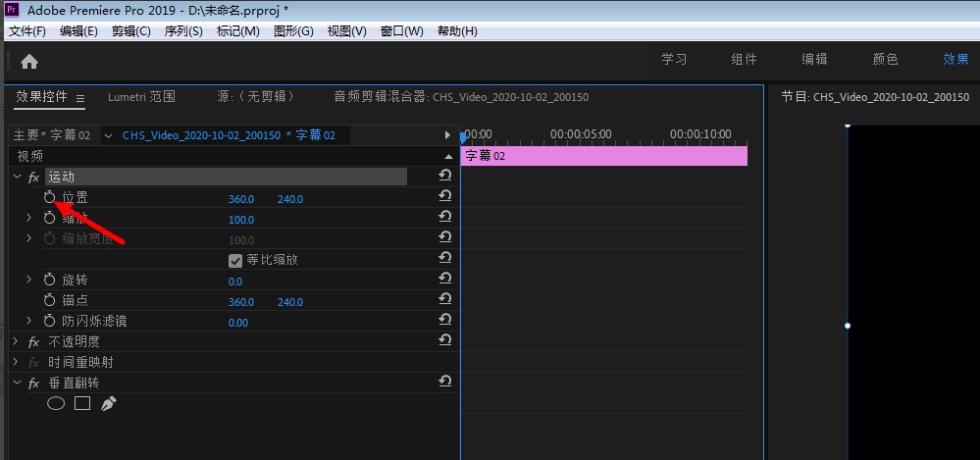Screen dimensions: 980x460
Task: Select the ellipse mask tool under 垂直翻转
Action: coord(56,403)
